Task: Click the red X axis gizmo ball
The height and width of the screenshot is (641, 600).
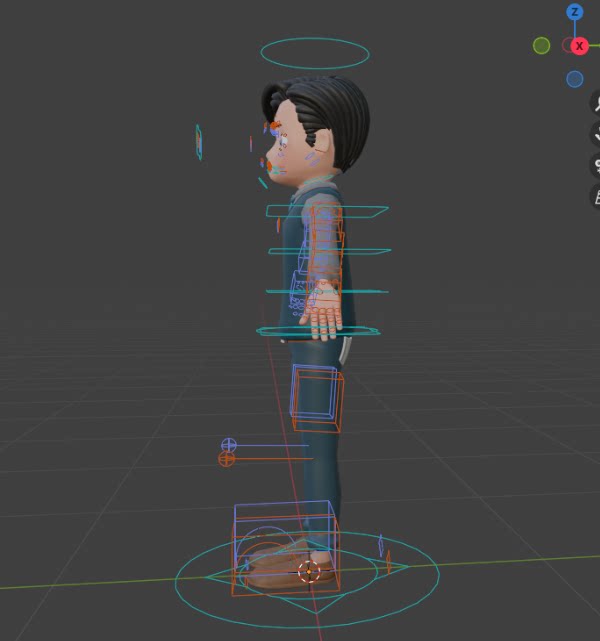Action: pyautogui.click(x=579, y=46)
